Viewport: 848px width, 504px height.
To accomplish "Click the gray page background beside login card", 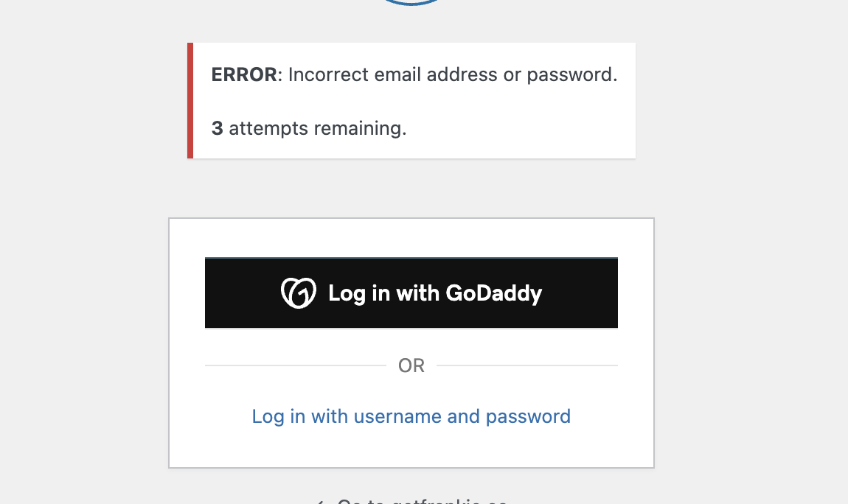I will tap(751, 340).
